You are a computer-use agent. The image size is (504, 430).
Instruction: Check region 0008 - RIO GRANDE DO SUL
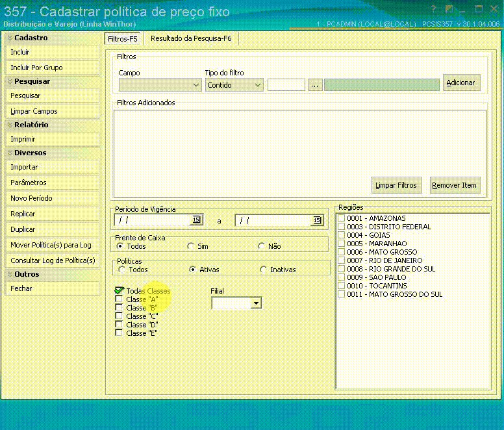point(342,269)
